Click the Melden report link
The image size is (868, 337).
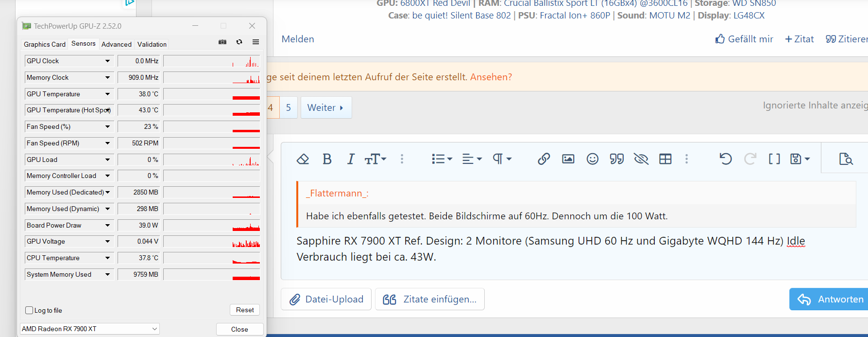(298, 39)
